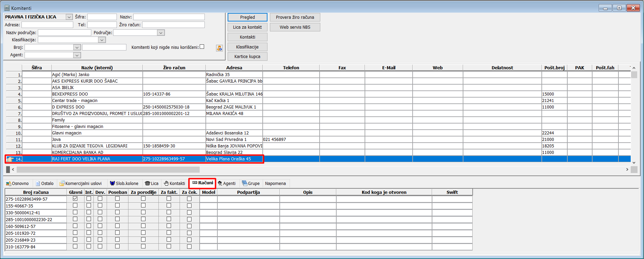This screenshot has height=259, width=644.
Task: Open the Ostalo tab
Action: click(45, 184)
